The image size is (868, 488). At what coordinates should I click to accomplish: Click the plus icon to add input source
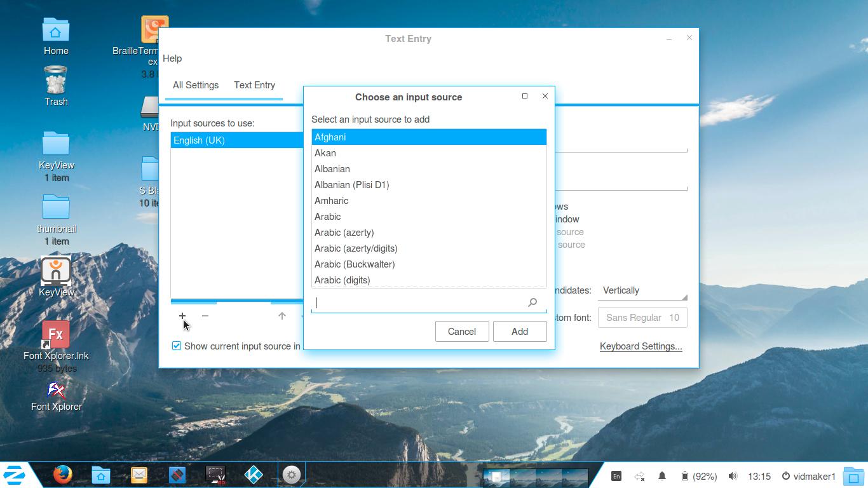(182, 316)
